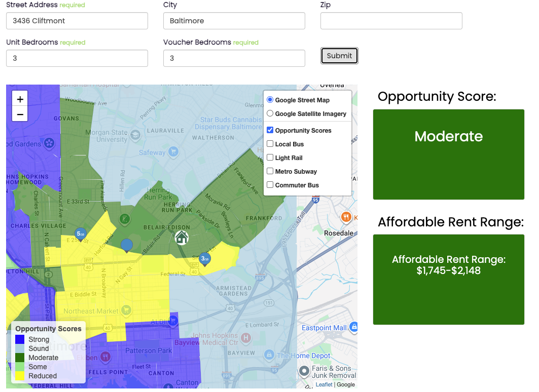
Task: Click the Street Address input field
Action: click(x=77, y=21)
